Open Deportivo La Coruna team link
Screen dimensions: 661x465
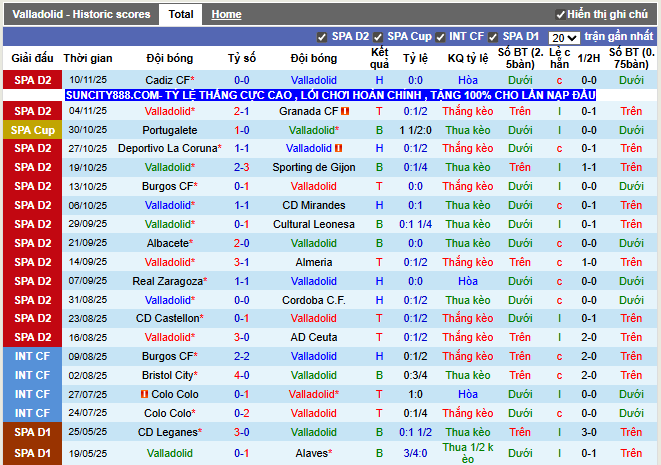(x=170, y=148)
